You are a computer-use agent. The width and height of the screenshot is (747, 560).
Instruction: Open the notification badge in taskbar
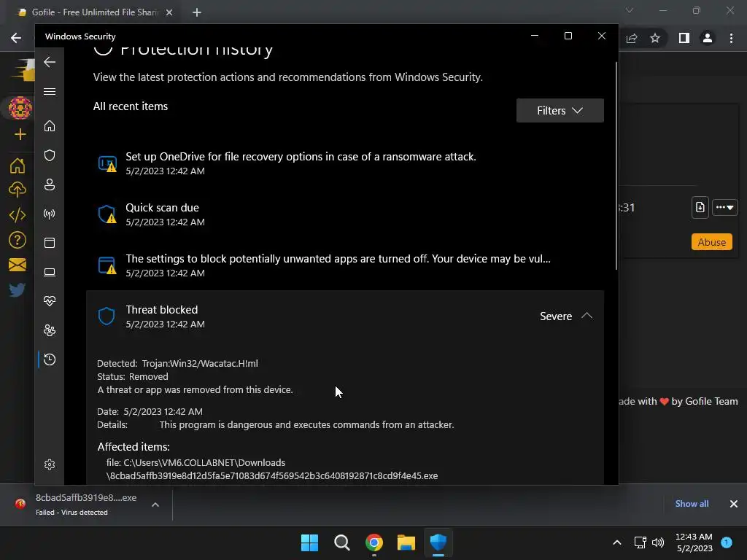pos(727,542)
